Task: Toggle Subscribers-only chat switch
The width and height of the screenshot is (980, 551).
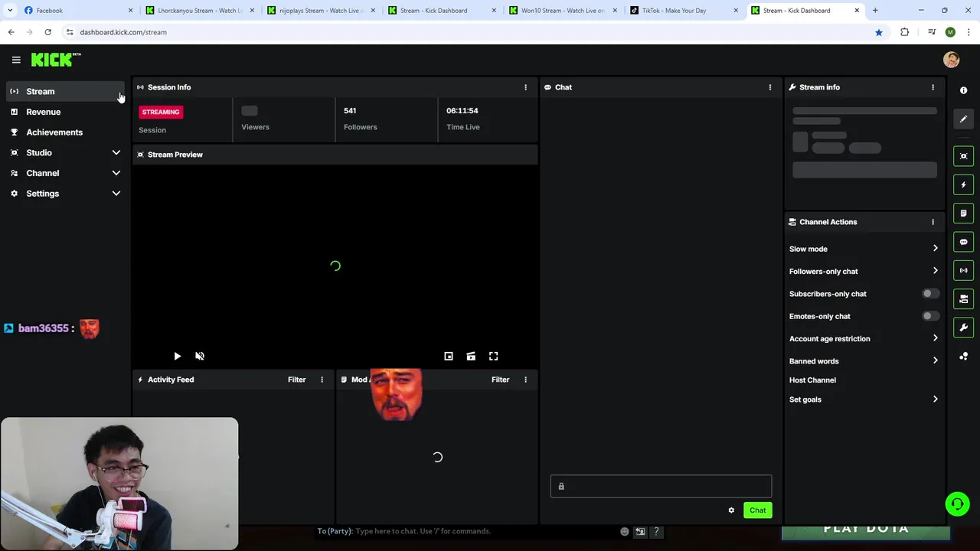Action: click(x=930, y=294)
